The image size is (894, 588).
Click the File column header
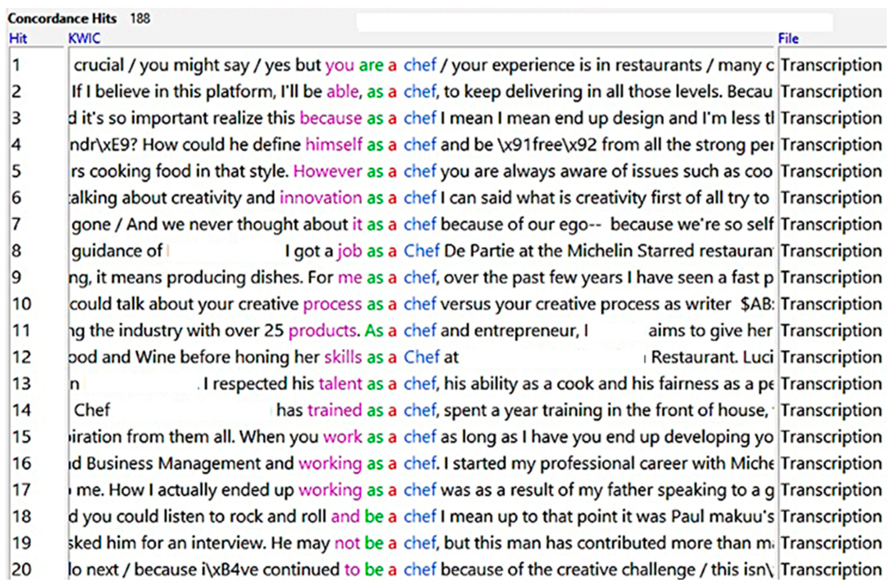[x=788, y=38]
